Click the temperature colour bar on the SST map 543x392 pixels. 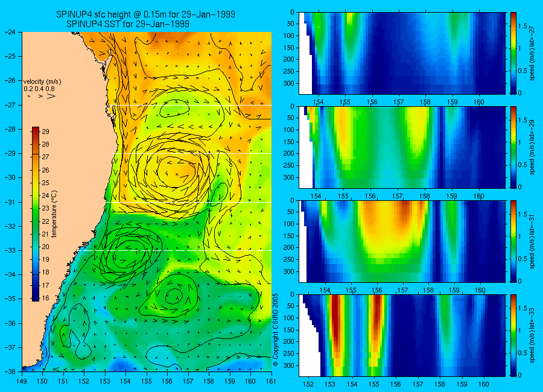[36, 214]
